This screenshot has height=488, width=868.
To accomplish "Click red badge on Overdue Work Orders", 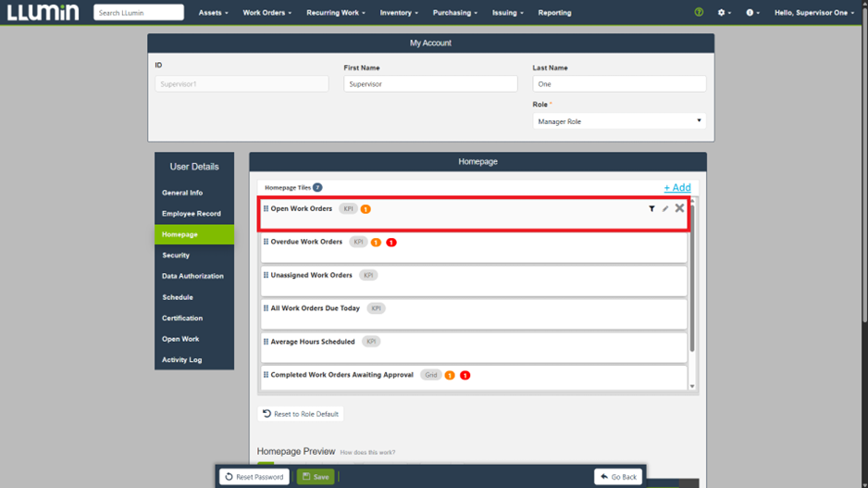I will pyautogui.click(x=391, y=243).
